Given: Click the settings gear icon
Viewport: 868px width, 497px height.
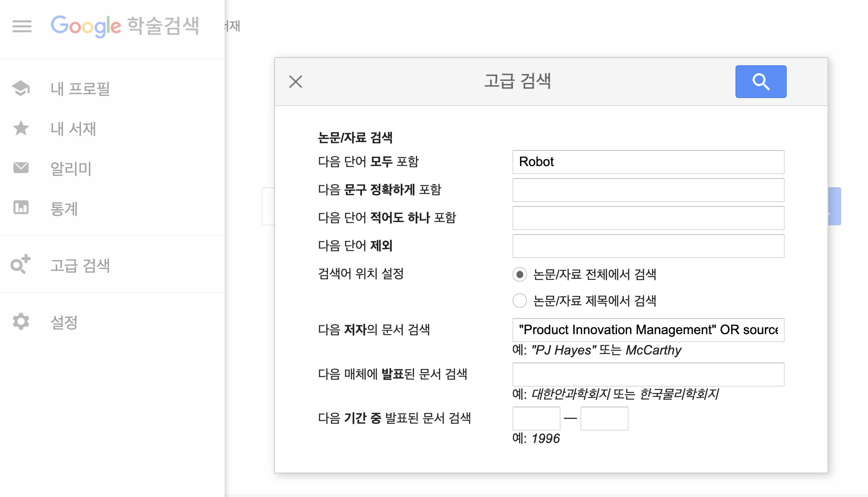Looking at the screenshot, I should coord(21,321).
